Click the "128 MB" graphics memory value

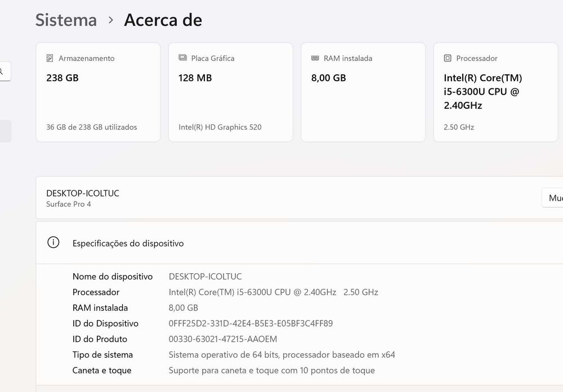pyautogui.click(x=195, y=78)
